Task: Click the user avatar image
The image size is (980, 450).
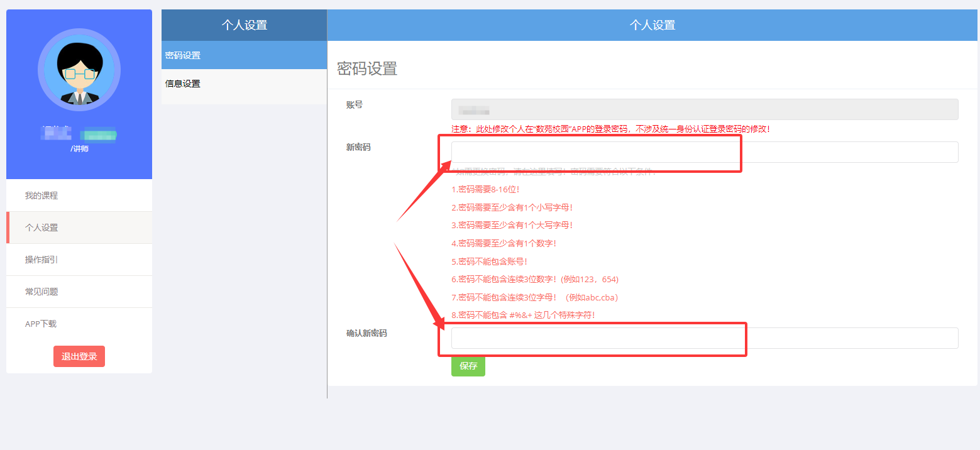Action: (x=79, y=70)
